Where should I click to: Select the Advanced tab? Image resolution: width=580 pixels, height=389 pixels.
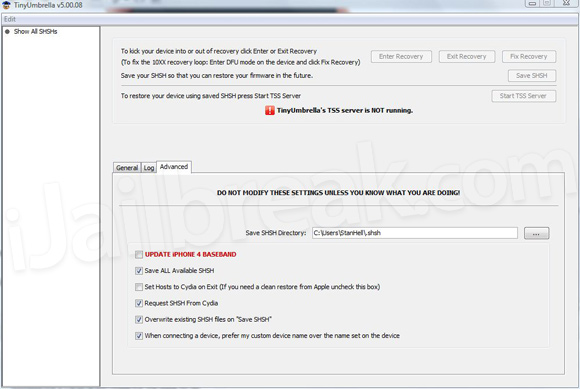click(x=174, y=167)
